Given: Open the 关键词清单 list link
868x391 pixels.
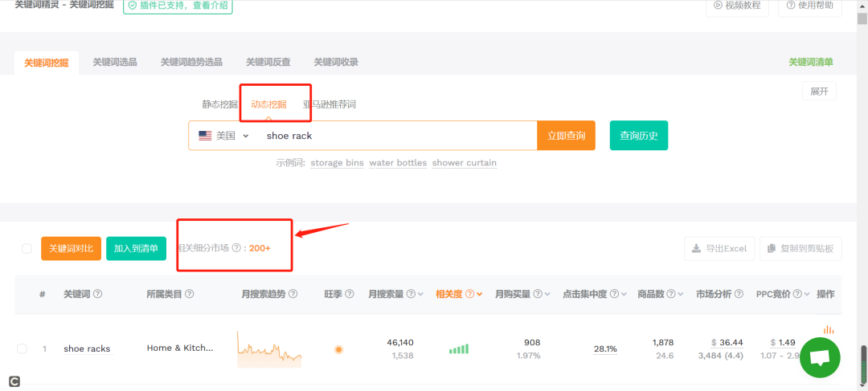Looking at the screenshot, I should [x=811, y=62].
